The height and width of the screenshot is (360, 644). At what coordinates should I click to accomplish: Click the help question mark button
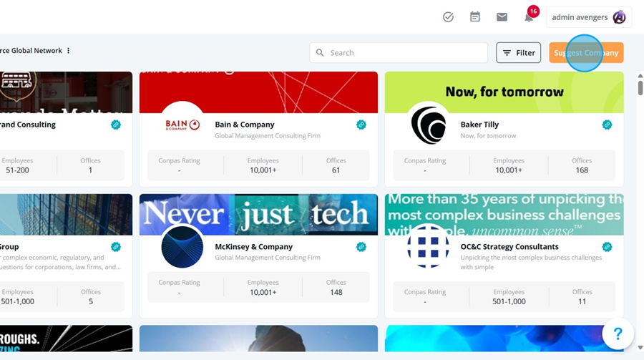[618, 334]
